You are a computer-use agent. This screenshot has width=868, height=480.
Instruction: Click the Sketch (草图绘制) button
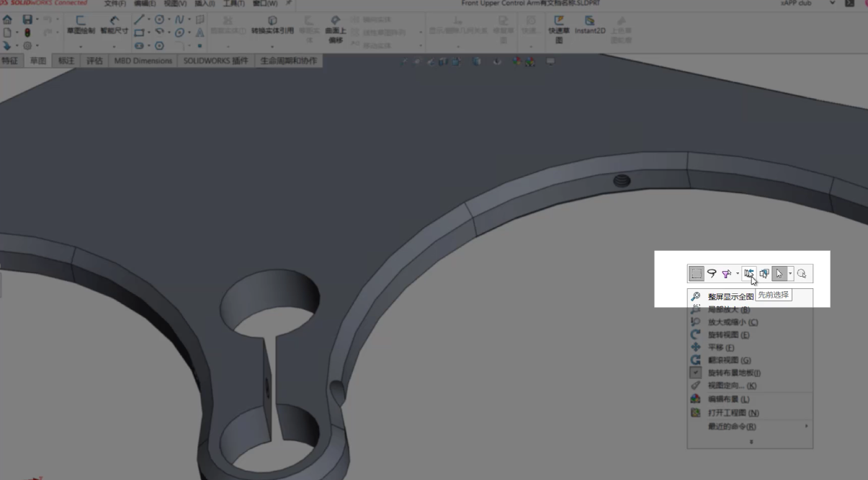pos(81,25)
